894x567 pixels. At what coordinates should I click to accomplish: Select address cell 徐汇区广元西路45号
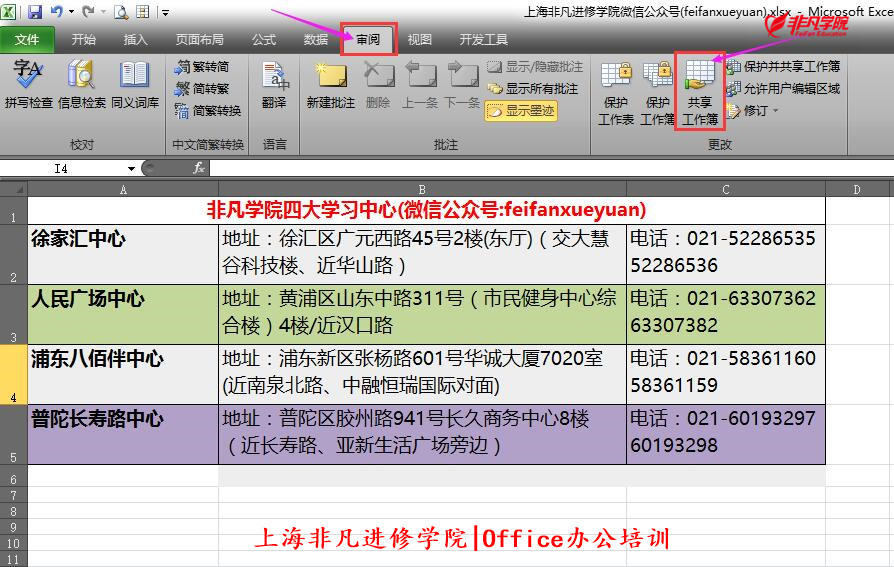(x=422, y=254)
